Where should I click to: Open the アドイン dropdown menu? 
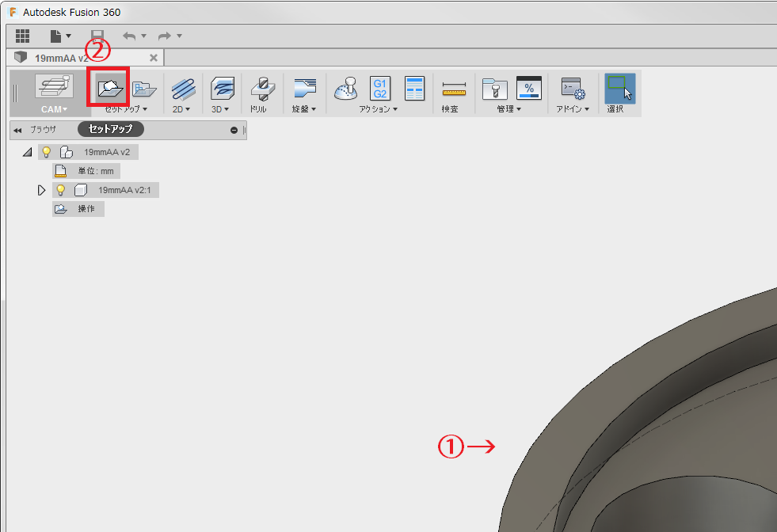(573, 109)
